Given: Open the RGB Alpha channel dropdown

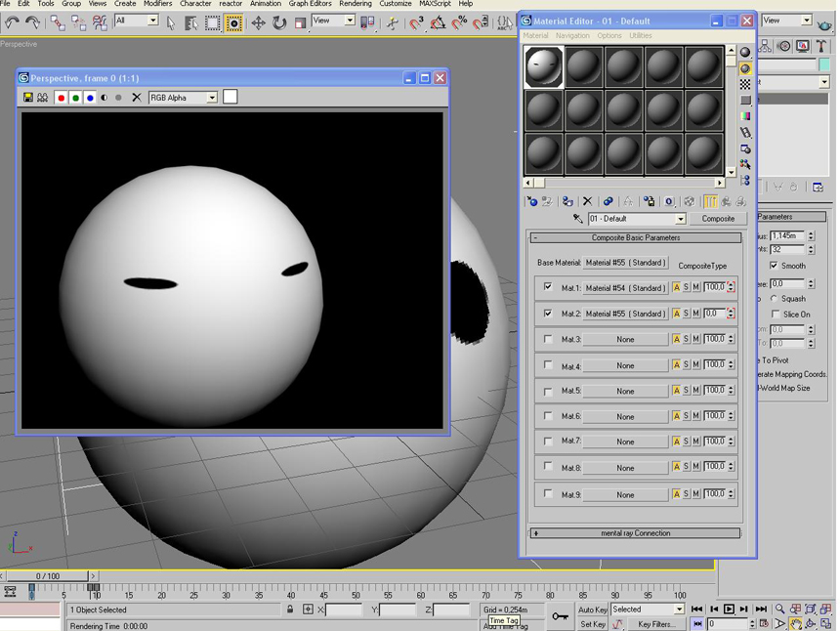Looking at the screenshot, I should tap(212, 98).
